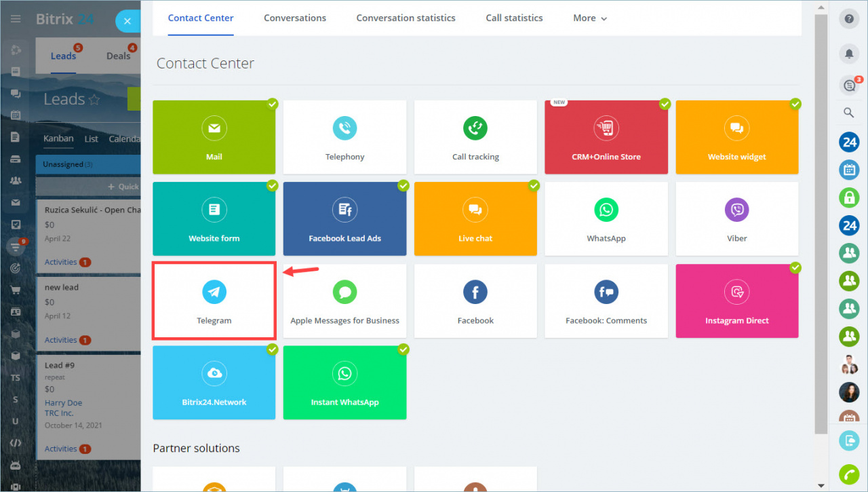The width and height of the screenshot is (868, 492).
Task: Switch to the Conversations tab
Action: click(x=295, y=18)
